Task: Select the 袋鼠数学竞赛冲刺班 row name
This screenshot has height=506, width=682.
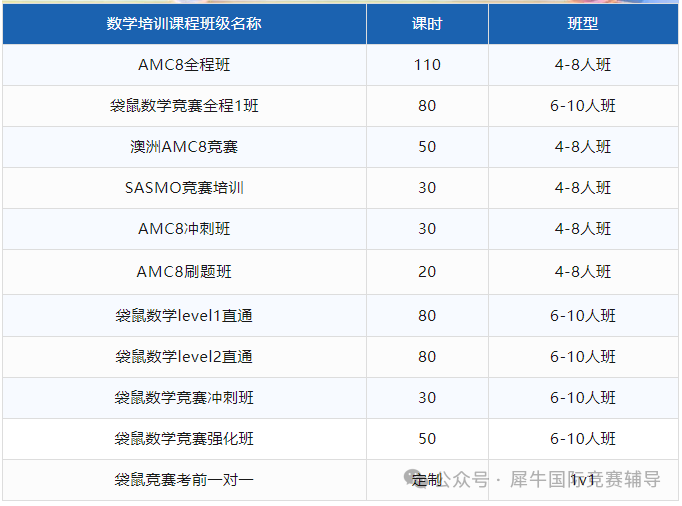Action: click(184, 397)
